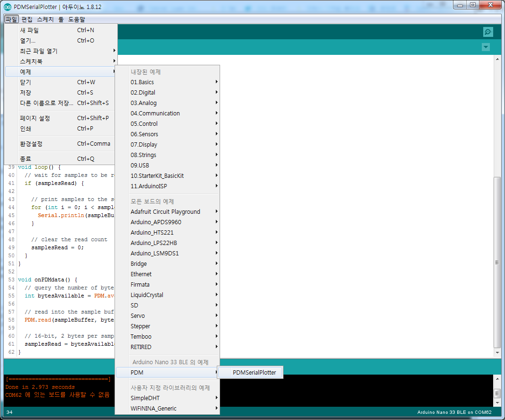Click line 53 'void onPDMdata()' code
Image resolution: width=505 pixels, height=420 pixels.
pyautogui.click(x=47, y=280)
